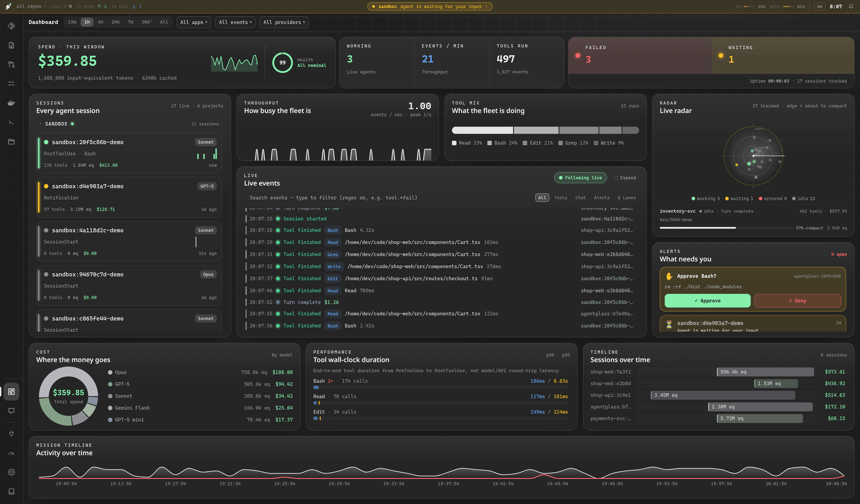
Task: Click the Health 99 ring indicator
Action: [x=282, y=63]
